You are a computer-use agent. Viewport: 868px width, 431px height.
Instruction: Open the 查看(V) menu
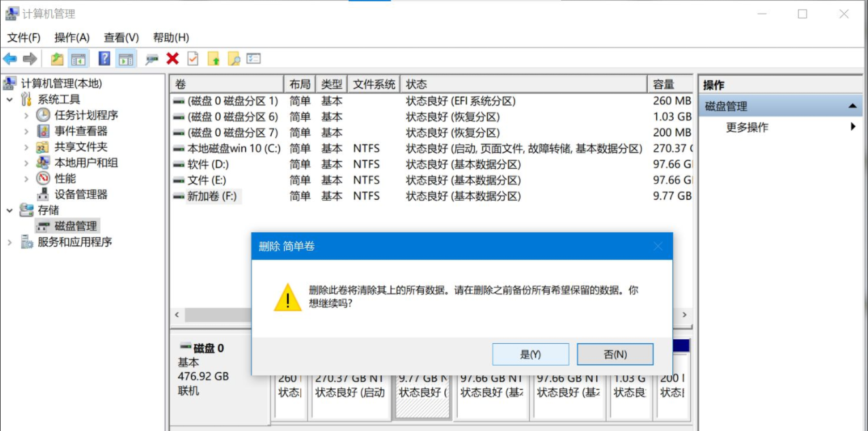coord(121,37)
